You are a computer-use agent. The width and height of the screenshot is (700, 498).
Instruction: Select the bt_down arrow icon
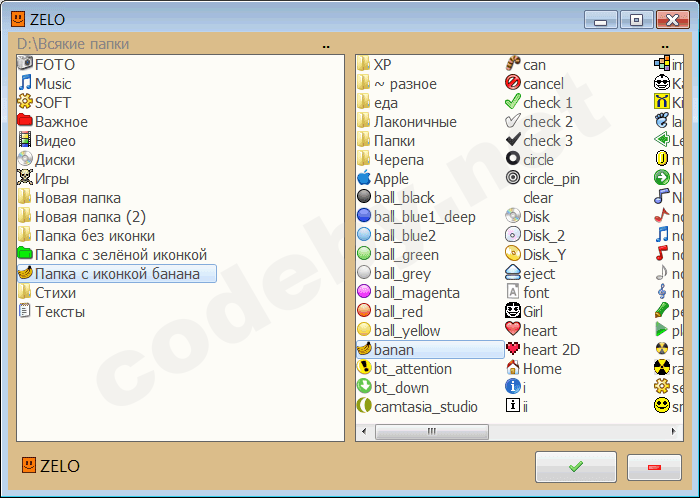click(364, 387)
